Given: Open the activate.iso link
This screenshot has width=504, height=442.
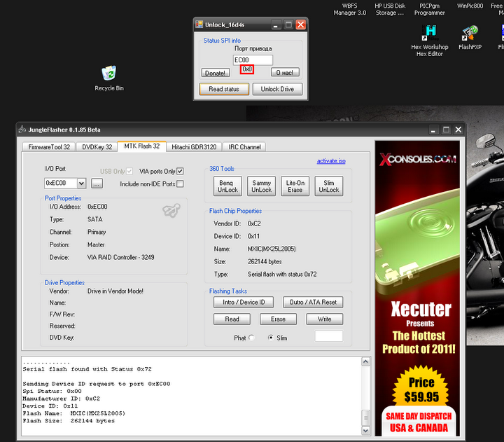Looking at the screenshot, I should pyautogui.click(x=330, y=161).
